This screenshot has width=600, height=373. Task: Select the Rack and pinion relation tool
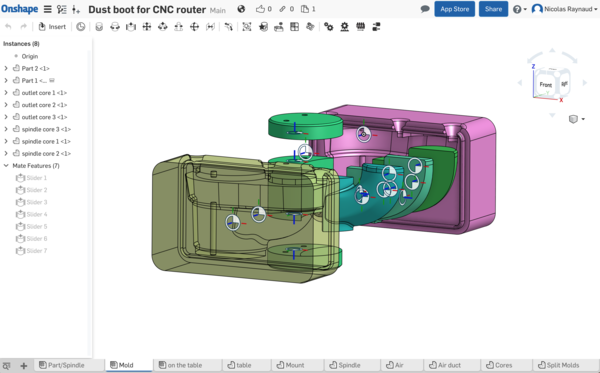(x=344, y=27)
